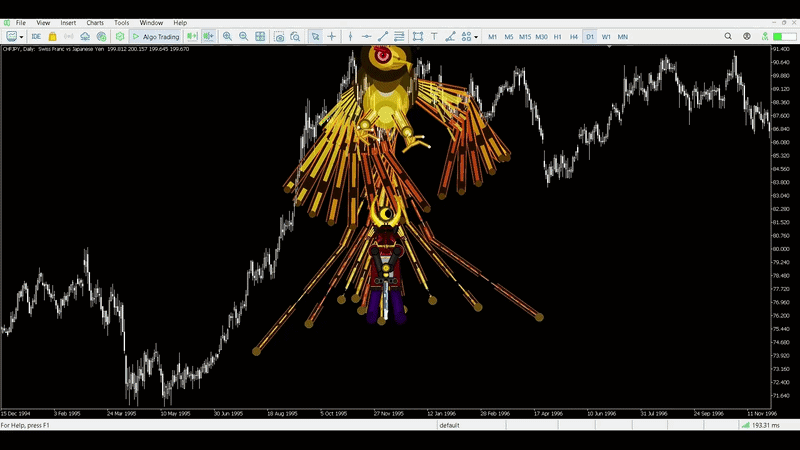Select the text label tool

click(434, 37)
